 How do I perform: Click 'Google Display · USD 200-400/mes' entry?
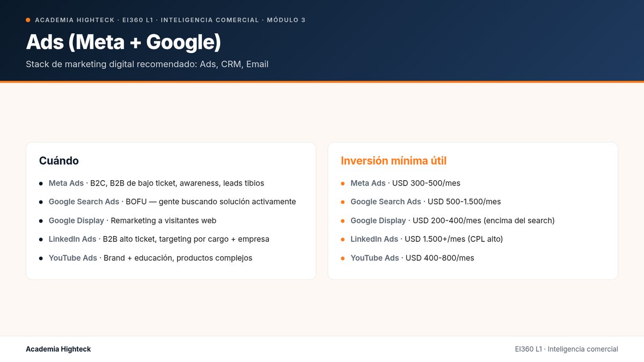tap(452, 221)
